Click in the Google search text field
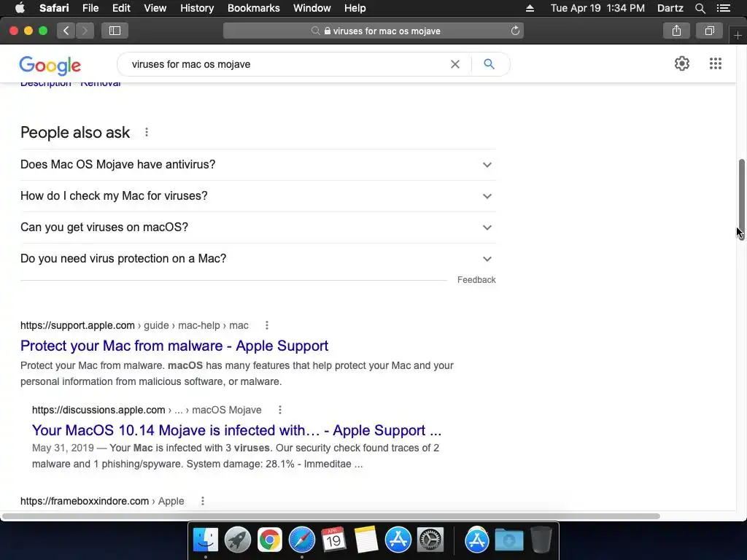The image size is (747, 560). (x=286, y=64)
